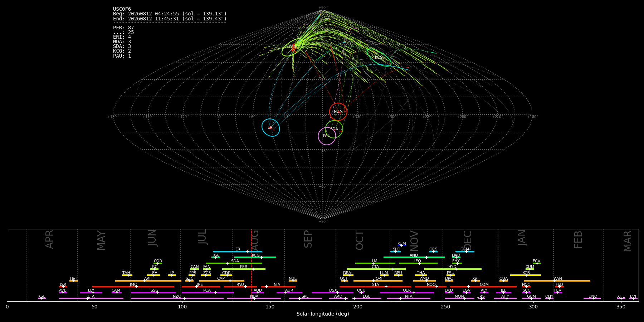Select the pink PAU radiant circle

327,136
